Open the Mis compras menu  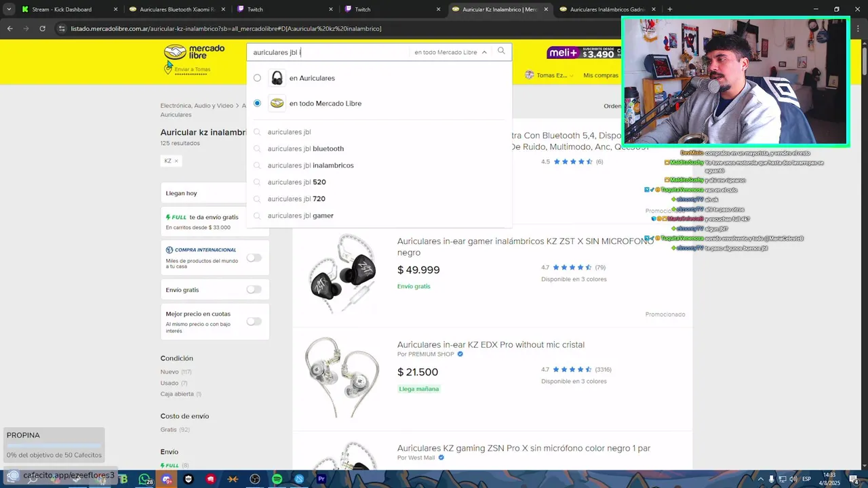point(601,75)
